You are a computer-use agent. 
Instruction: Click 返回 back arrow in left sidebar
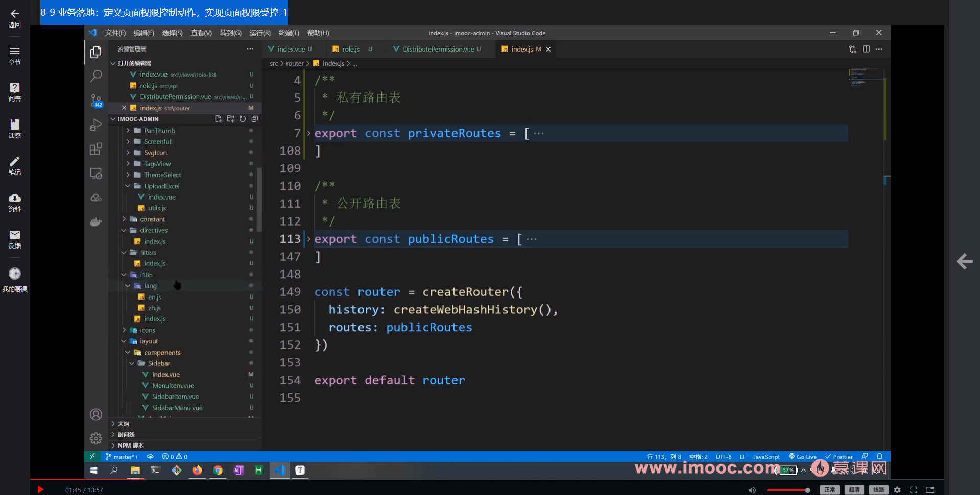[x=15, y=18]
